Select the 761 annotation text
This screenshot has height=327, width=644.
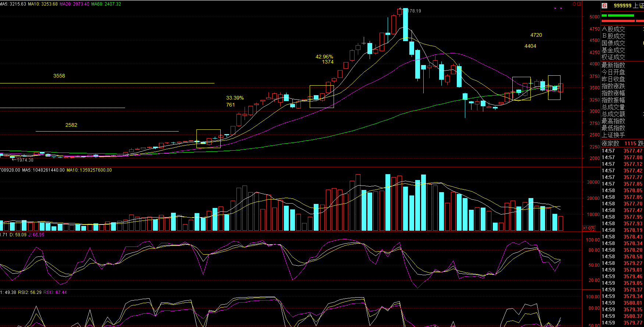tap(231, 105)
